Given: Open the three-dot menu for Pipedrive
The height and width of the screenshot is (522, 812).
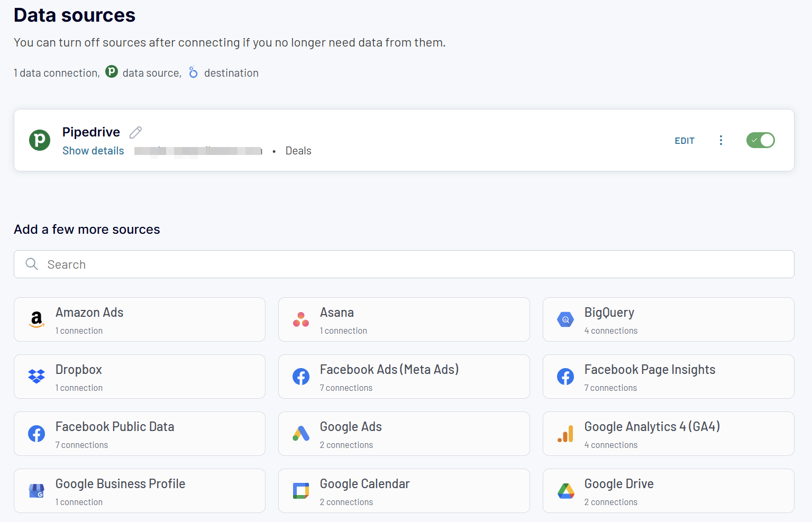Looking at the screenshot, I should click(721, 140).
